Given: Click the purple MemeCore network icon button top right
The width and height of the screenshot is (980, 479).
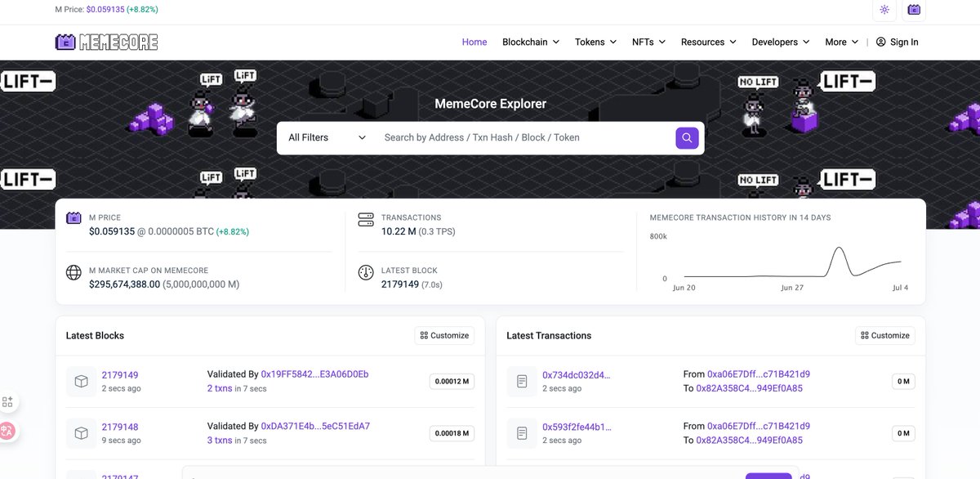Looking at the screenshot, I should 914,10.
